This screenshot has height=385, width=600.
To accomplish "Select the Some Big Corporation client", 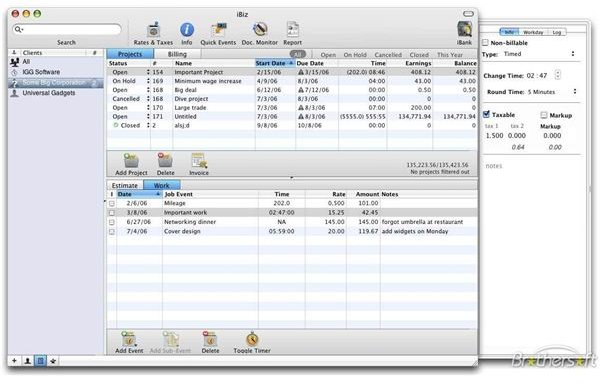I will pos(56,83).
